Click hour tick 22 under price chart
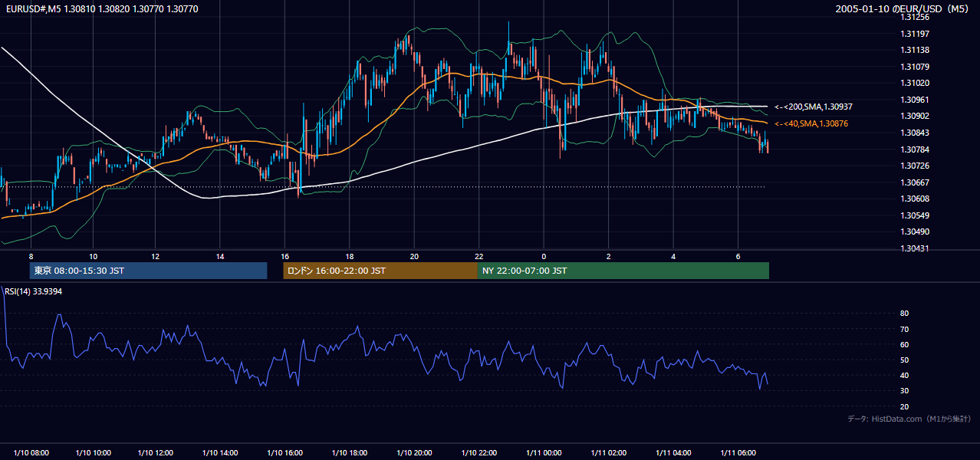 [478, 256]
